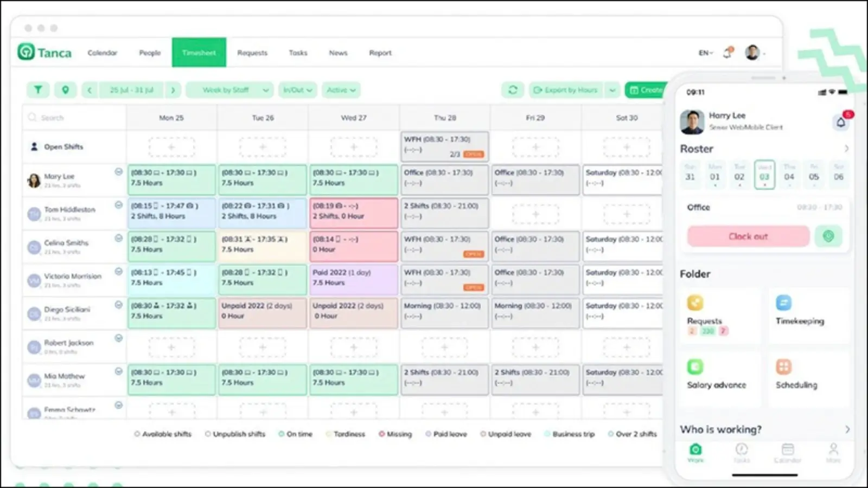
Task: Open Requests tab in top navigation
Action: 252,53
